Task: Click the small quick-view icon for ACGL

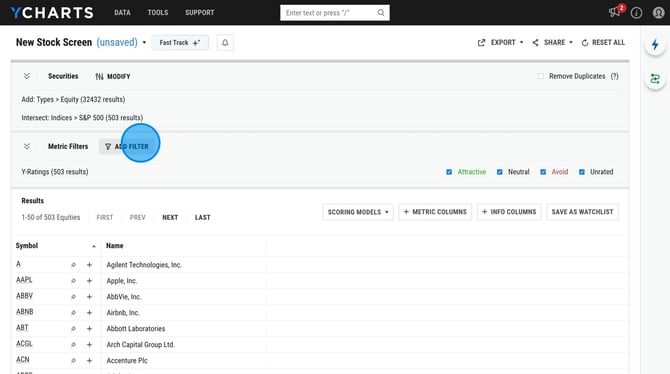Action: pos(73,345)
